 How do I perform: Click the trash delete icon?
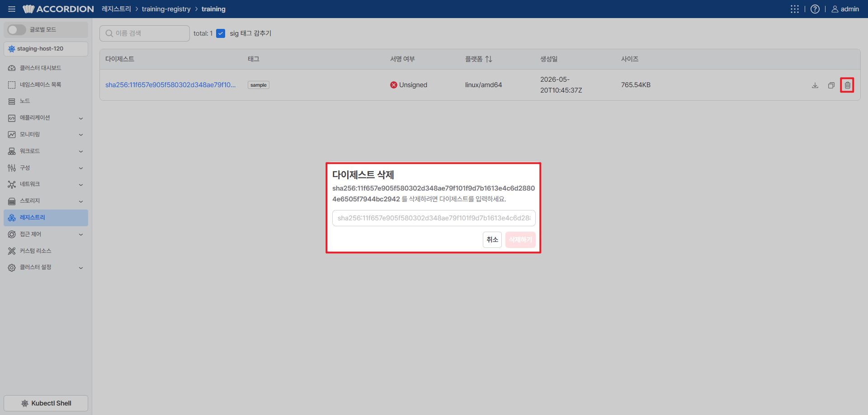(x=847, y=85)
